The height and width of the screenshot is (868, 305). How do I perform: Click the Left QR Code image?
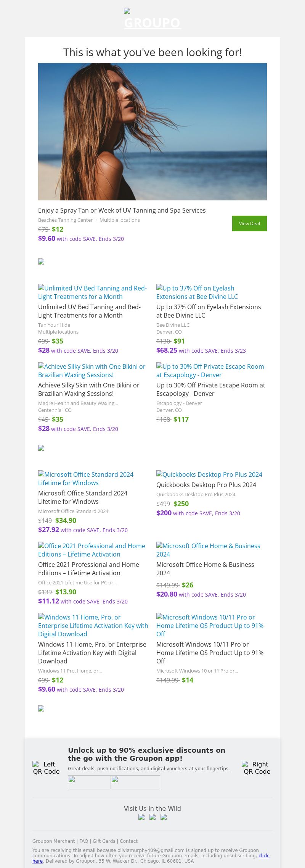46,768
